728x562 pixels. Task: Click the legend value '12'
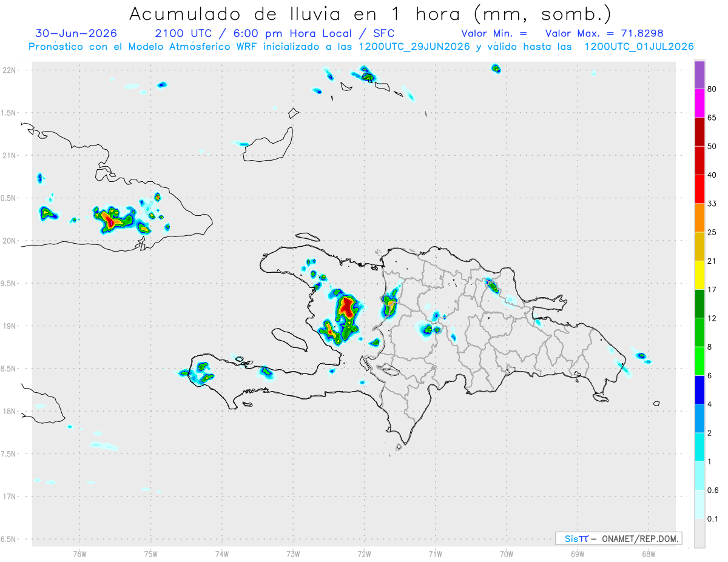[x=712, y=319]
